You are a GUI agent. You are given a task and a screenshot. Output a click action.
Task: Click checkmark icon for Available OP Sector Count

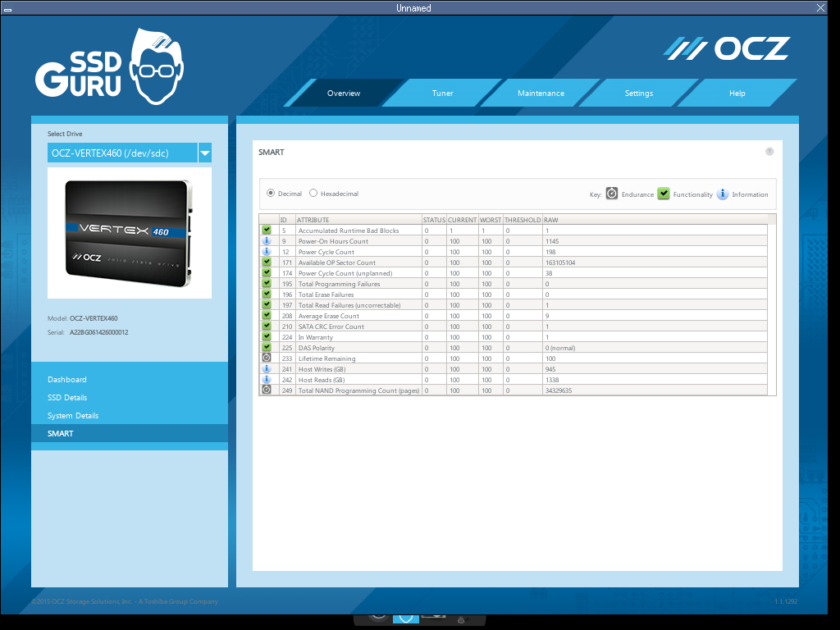(x=267, y=262)
